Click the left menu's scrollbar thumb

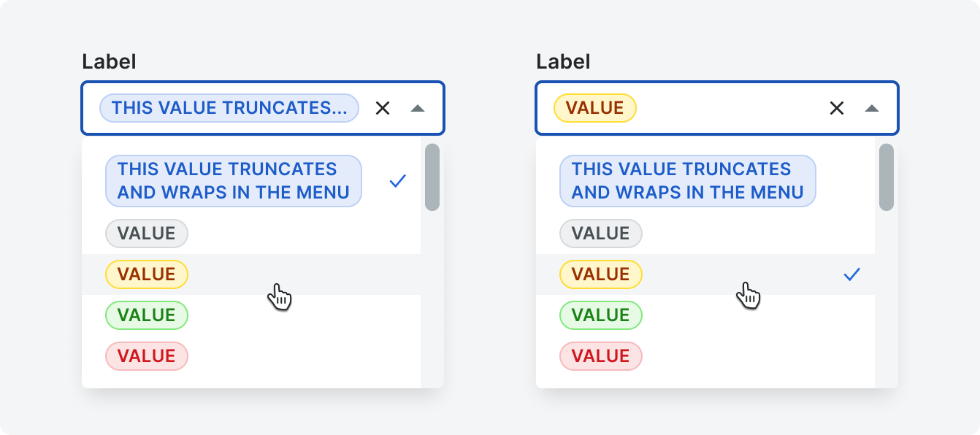[432, 177]
